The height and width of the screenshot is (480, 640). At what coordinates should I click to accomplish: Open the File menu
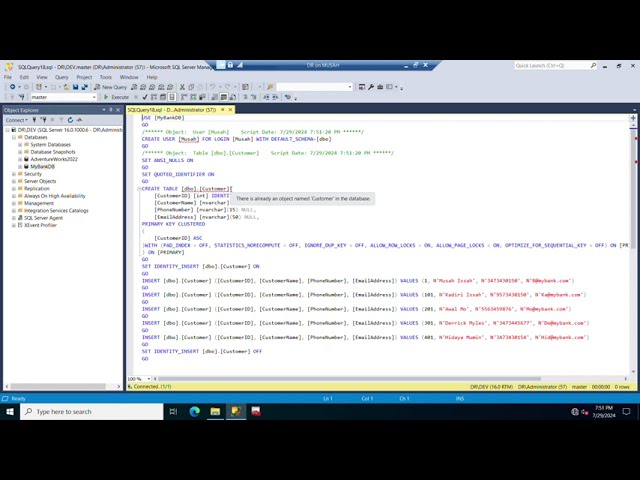tap(8, 77)
